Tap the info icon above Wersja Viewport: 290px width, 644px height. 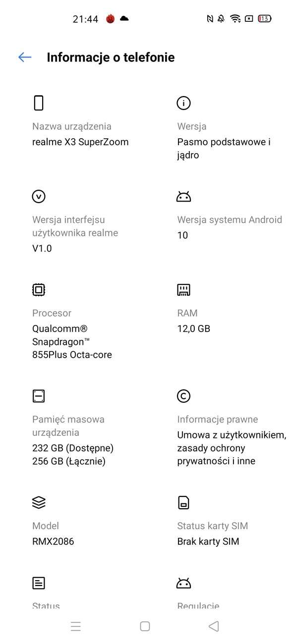point(183,103)
